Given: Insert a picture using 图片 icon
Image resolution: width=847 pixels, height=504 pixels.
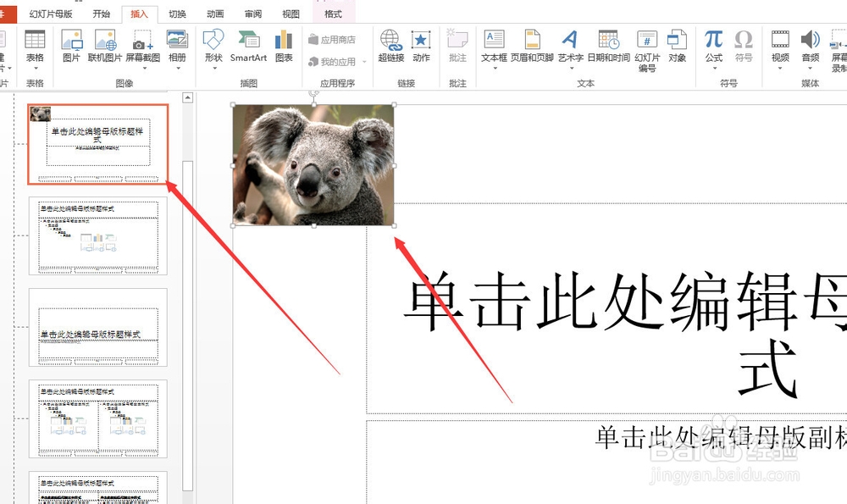Looking at the screenshot, I should tap(71, 46).
